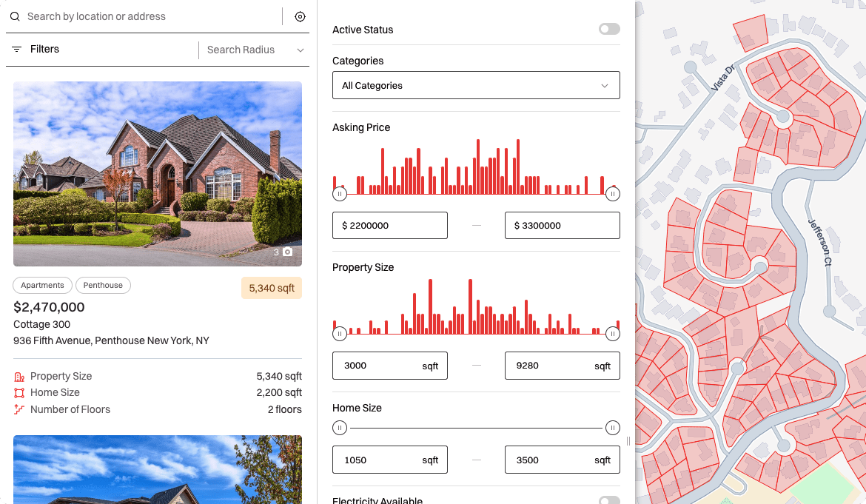
Task: Toggle the Active Status switch
Action: [x=609, y=29]
